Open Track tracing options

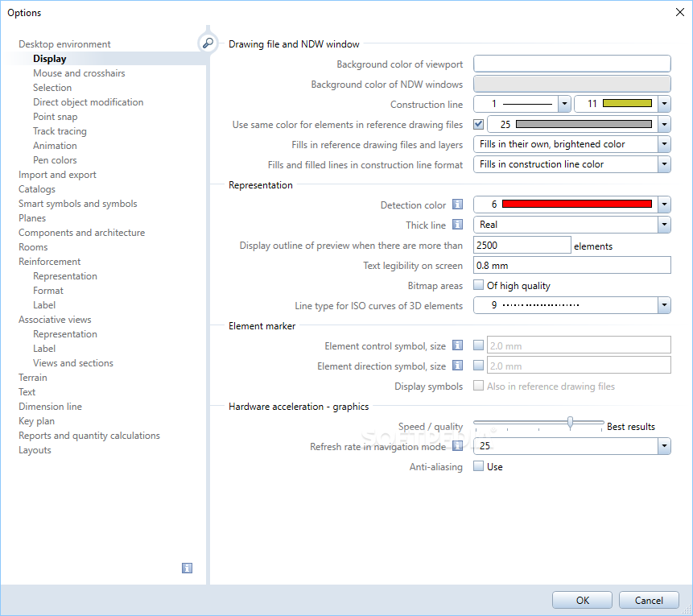click(60, 131)
